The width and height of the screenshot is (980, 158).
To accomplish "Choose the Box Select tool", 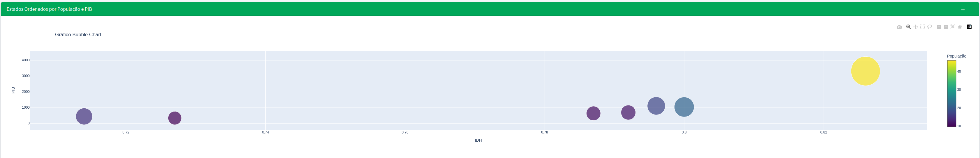I will [923, 27].
